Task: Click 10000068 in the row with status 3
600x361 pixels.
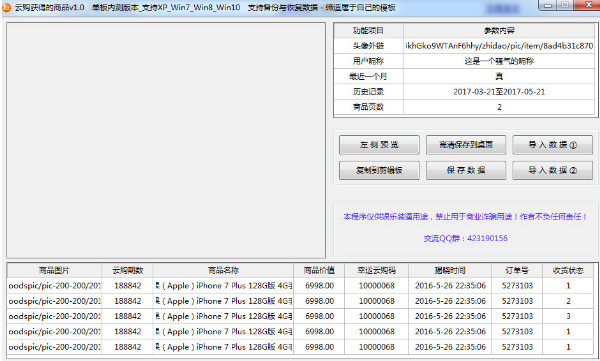Action: click(x=377, y=317)
